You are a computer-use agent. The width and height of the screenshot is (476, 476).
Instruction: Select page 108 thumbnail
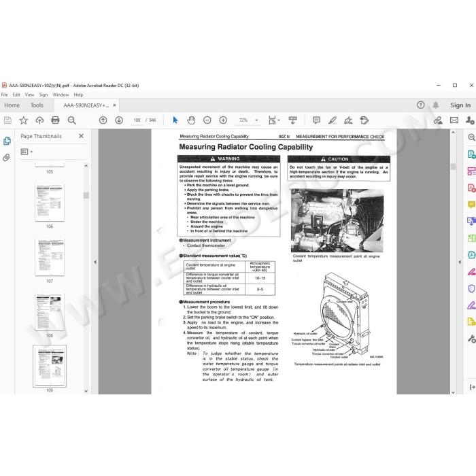50,312
